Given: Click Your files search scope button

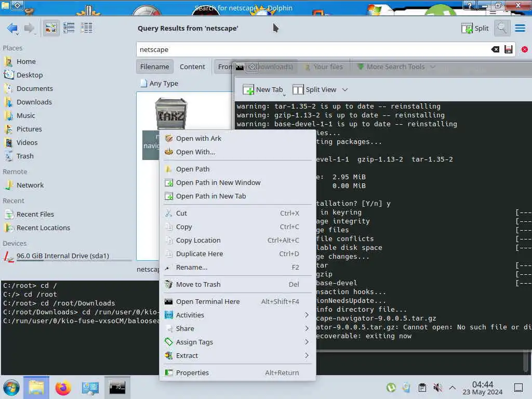Looking at the screenshot, I should (324, 67).
